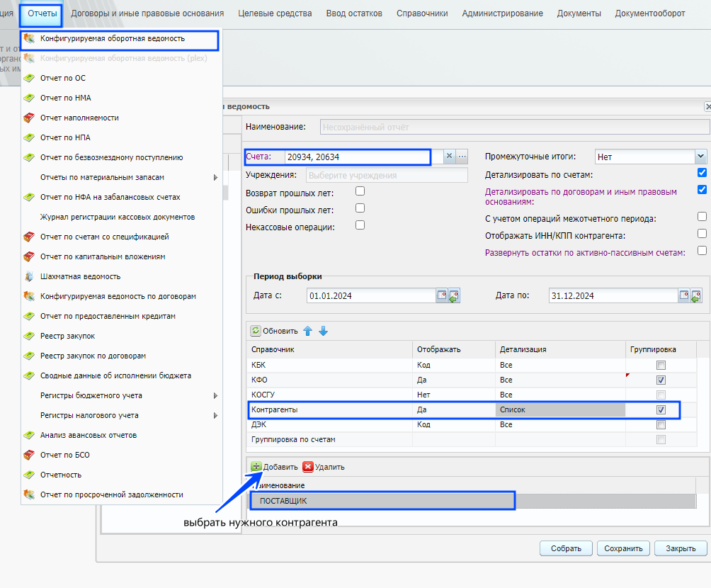This screenshot has height=588, width=711.
Task: Click Сводные данные об исполнении бюджета icon
Action: click(29, 375)
